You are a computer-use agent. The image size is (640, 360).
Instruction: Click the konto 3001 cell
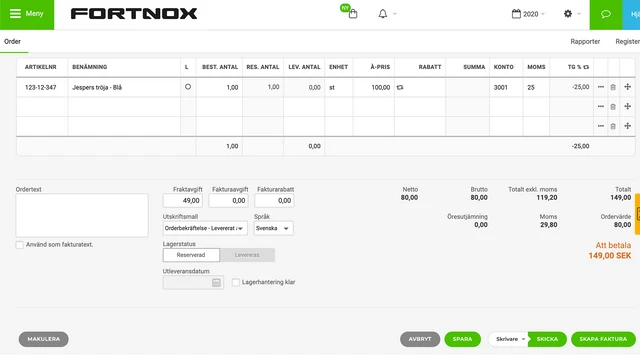(506, 87)
